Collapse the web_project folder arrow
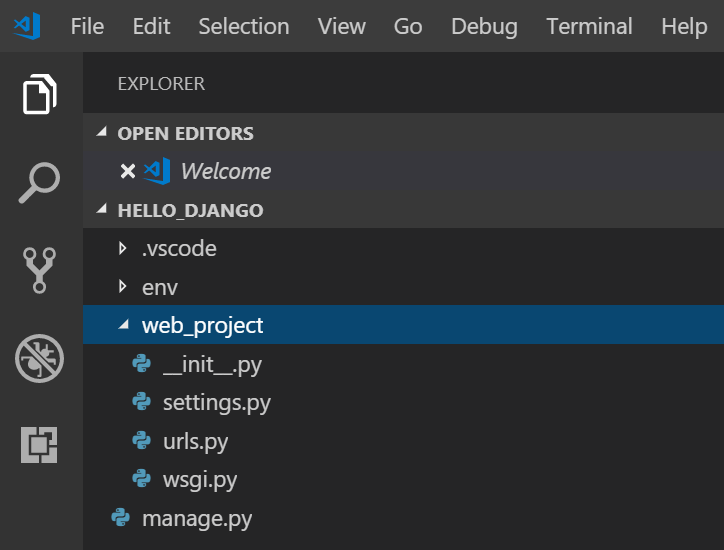 tap(124, 325)
